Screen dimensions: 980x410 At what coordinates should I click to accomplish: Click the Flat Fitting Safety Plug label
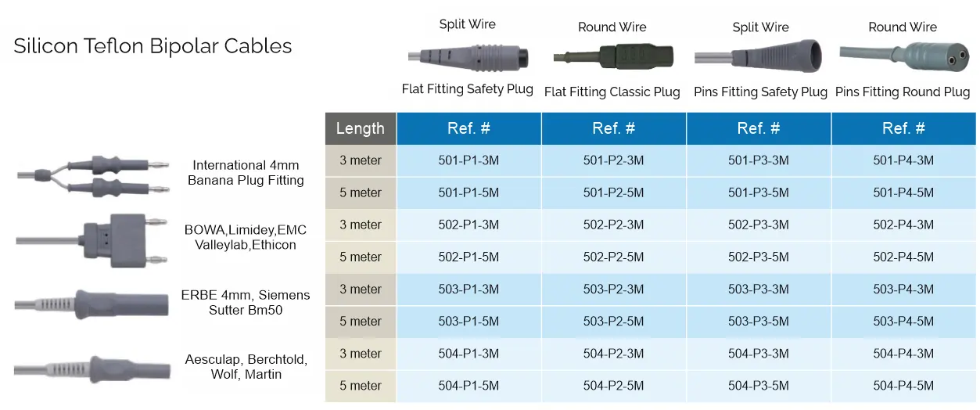(468, 89)
